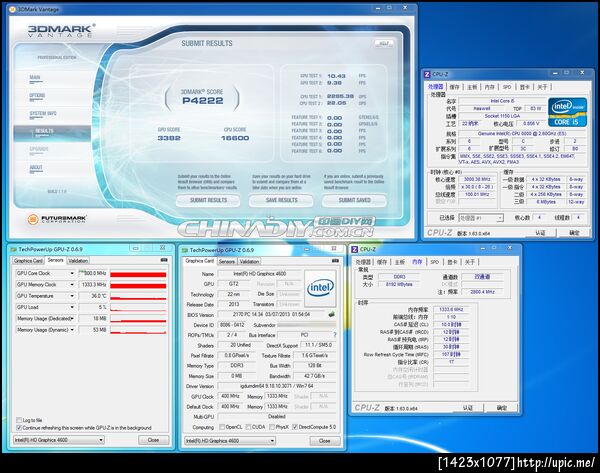Image resolution: width=600 pixels, height=473 pixels.
Task: Click the BIOS save chip icon in GPU-Z
Action: [x=331, y=314]
